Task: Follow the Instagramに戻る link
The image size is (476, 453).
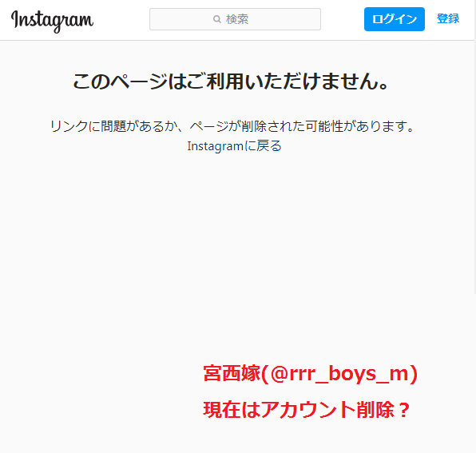Action: pos(234,146)
